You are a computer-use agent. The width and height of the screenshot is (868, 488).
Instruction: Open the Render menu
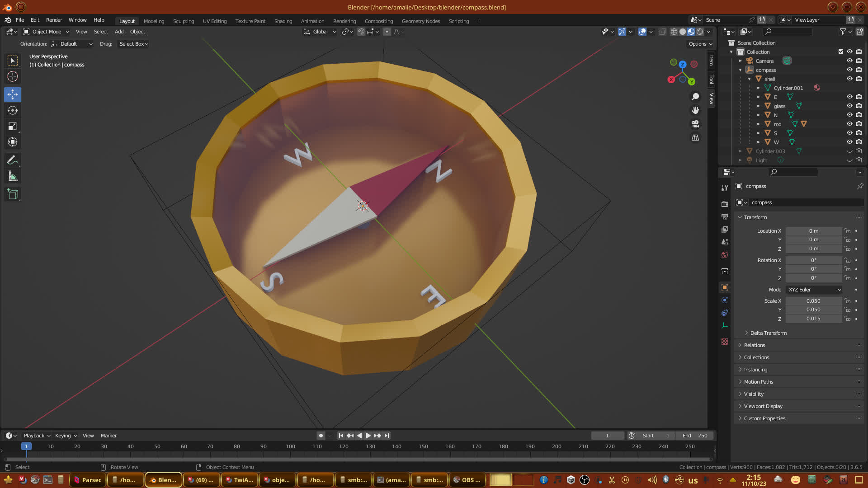pos(54,20)
